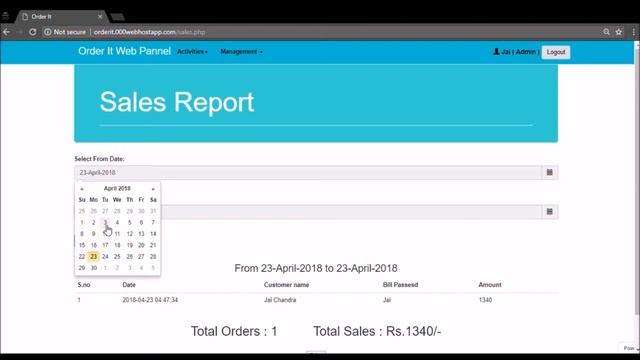Click the Date column header
This screenshot has height=360, width=640.
[129, 285]
